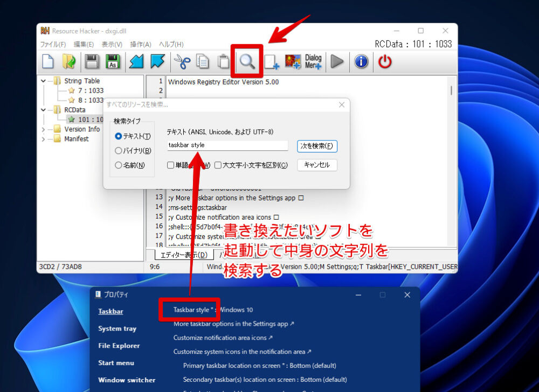
Task: Select the 7 : 1033 tree item
Action: click(x=91, y=90)
